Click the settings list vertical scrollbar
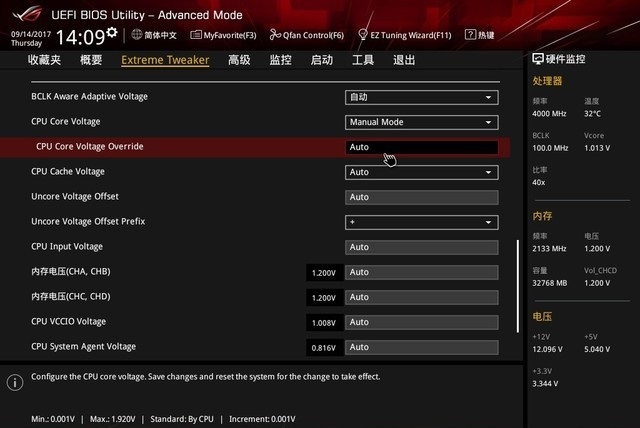Image resolution: width=640 pixels, height=428 pixels. pyautogui.click(x=517, y=285)
